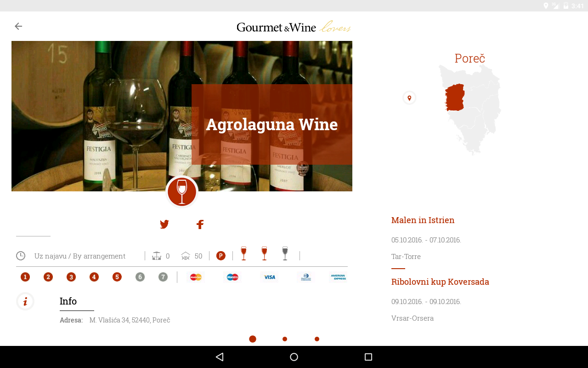Tap address M. Vlašića 34, 52440, Poreč
588x368 pixels.
point(130,320)
